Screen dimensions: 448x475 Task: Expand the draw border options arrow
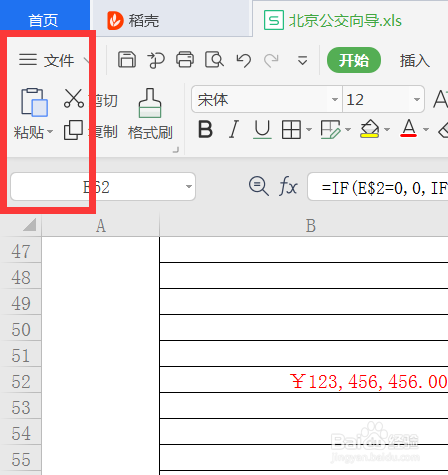pyautogui.click(x=348, y=129)
